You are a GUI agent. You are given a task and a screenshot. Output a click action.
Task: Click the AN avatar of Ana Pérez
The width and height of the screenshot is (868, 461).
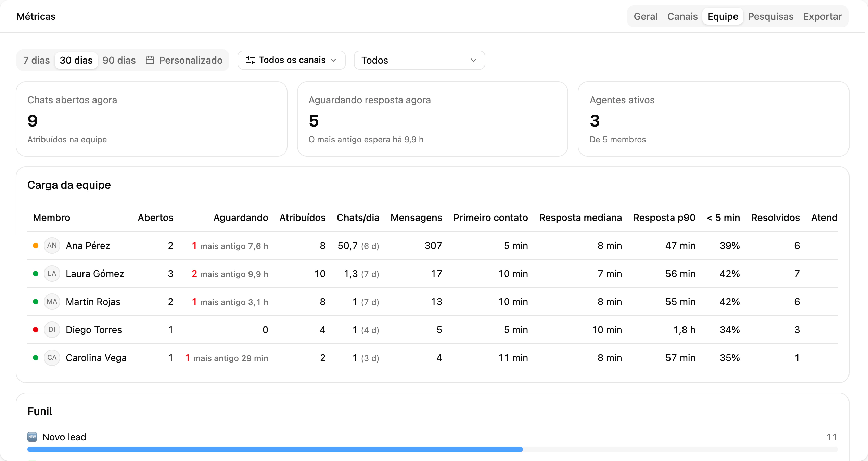pos(52,245)
